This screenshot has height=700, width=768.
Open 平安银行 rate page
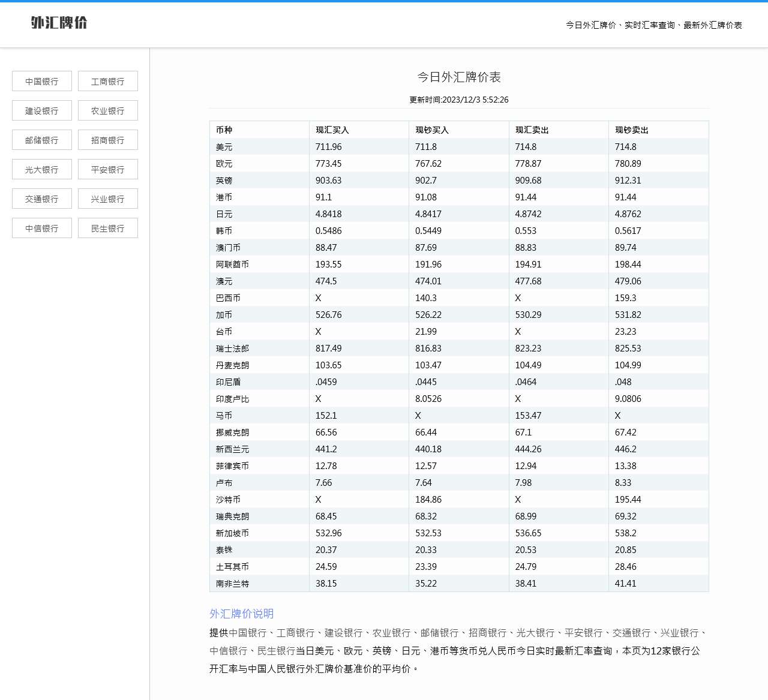pos(107,169)
